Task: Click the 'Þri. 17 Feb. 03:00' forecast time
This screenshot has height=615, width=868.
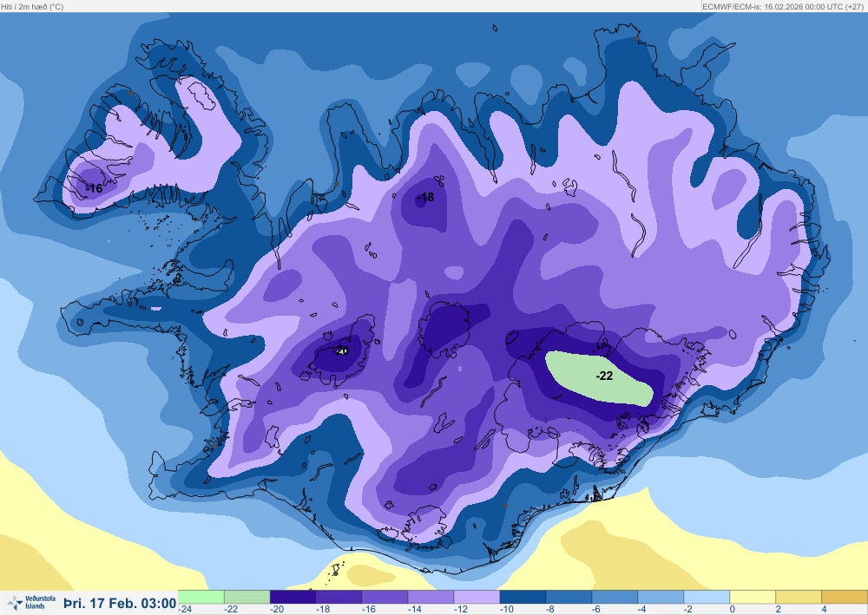Action: [x=120, y=603]
